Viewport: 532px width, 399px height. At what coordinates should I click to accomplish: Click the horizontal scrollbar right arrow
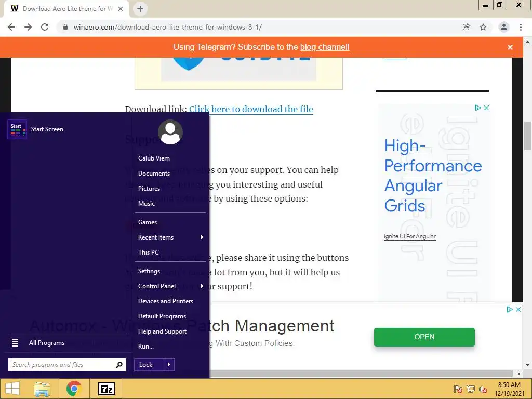[x=518, y=374]
